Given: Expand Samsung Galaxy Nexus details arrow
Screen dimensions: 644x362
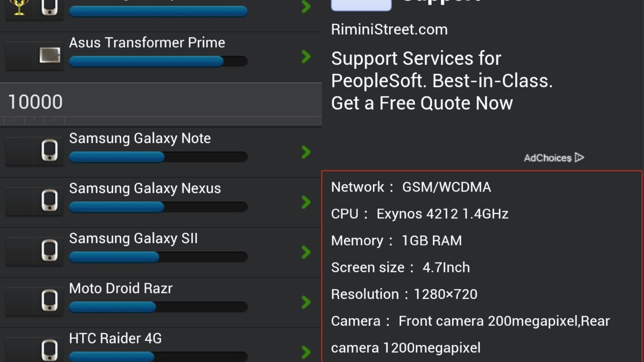Looking at the screenshot, I should [306, 202].
